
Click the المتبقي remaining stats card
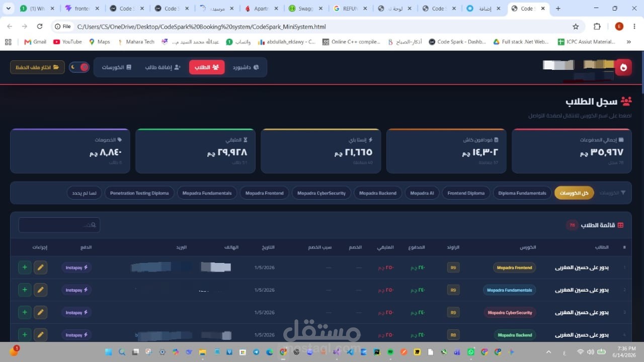pos(195,151)
